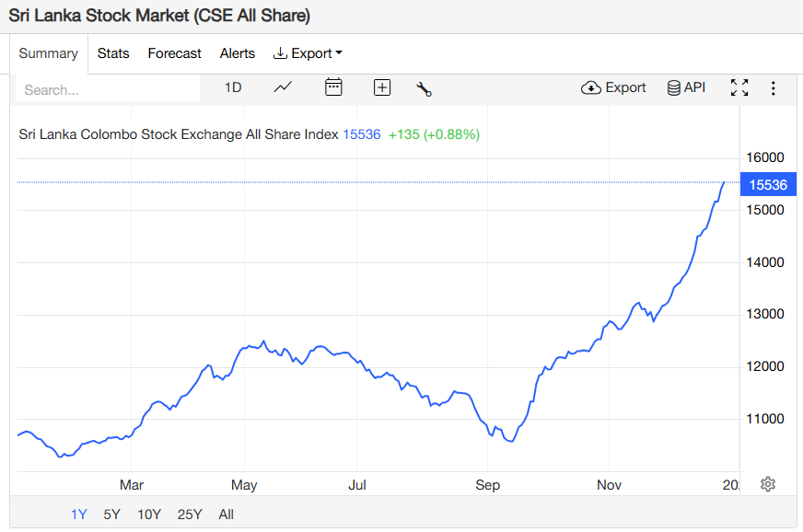Screen dimensions: 803x532
Task: Open chart settings gear icon
Action: pyautogui.click(x=768, y=484)
